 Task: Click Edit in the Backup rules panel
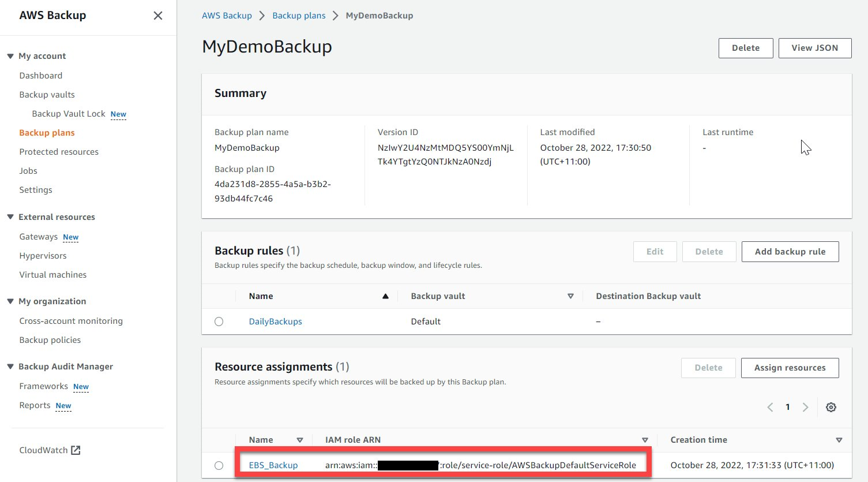coord(655,252)
